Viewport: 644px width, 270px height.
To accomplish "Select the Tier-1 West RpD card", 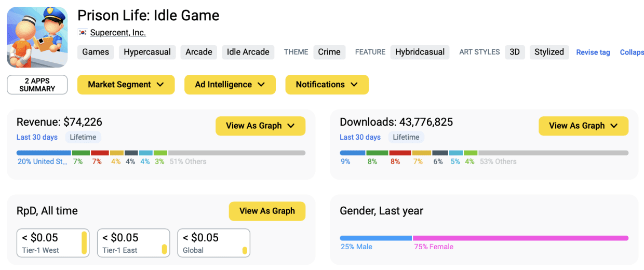I will [53, 243].
